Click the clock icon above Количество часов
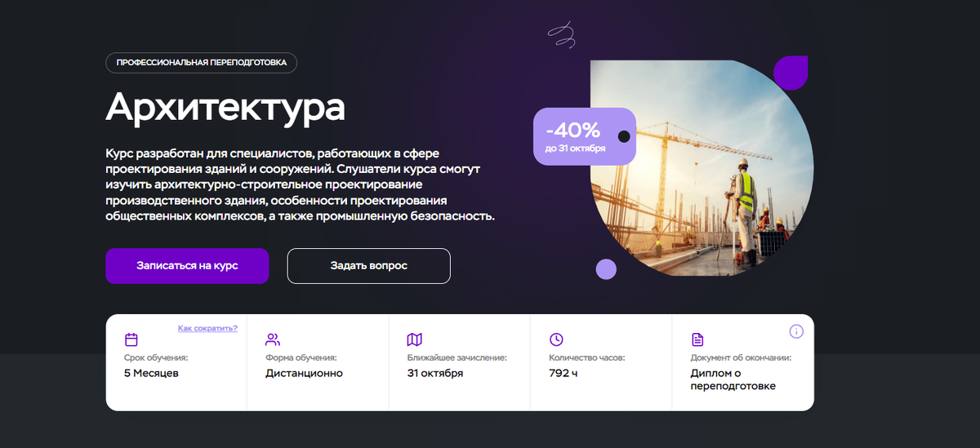The width and height of the screenshot is (980, 448). 556,339
